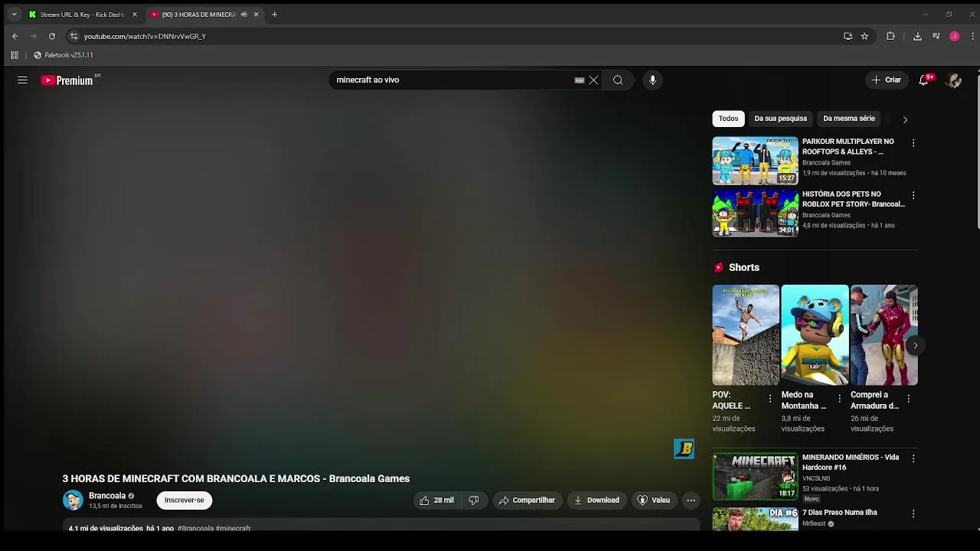Reload the current page

[52, 36]
